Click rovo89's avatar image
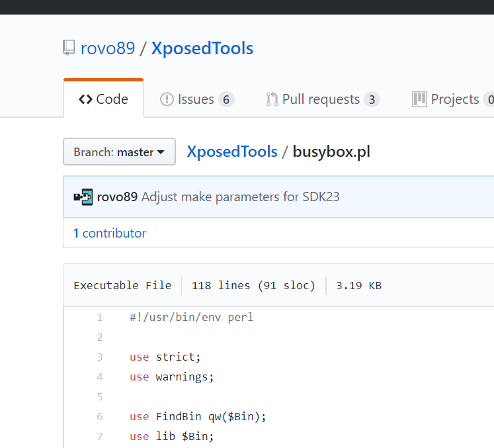This screenshot has width=494, height=448. [x=83, y=197]
